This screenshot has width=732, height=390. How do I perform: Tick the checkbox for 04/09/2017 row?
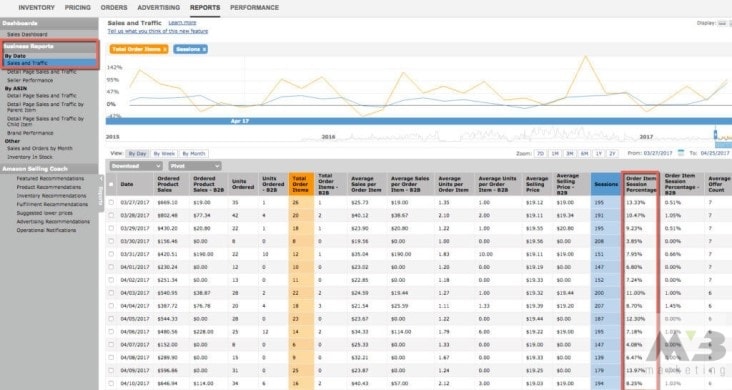click(111, 370)
